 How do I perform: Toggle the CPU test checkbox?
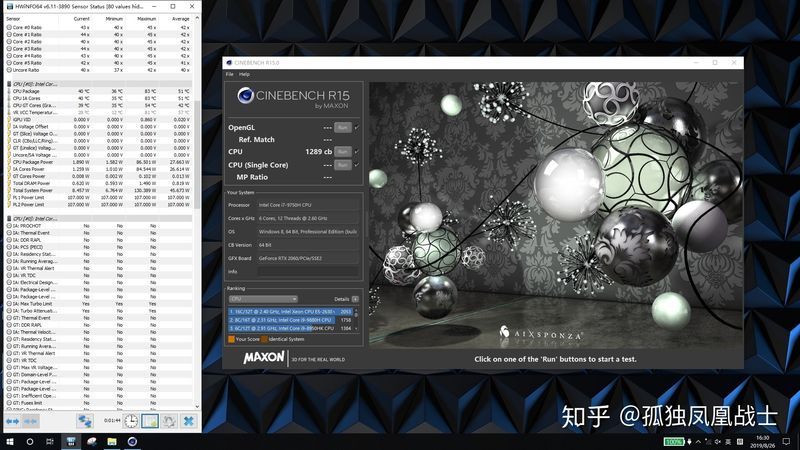pyautogui.click(x=357, y=152)
